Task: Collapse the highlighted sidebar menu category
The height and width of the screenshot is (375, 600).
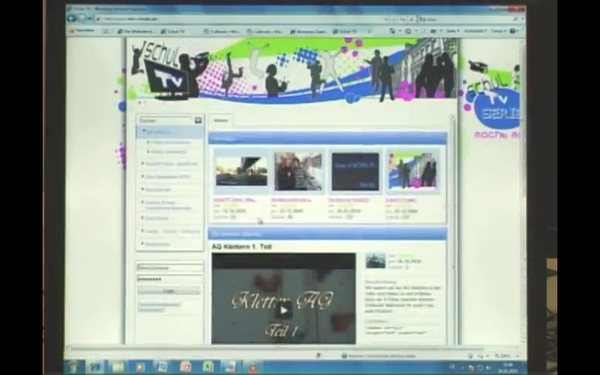Action: [x=144, y=132]
